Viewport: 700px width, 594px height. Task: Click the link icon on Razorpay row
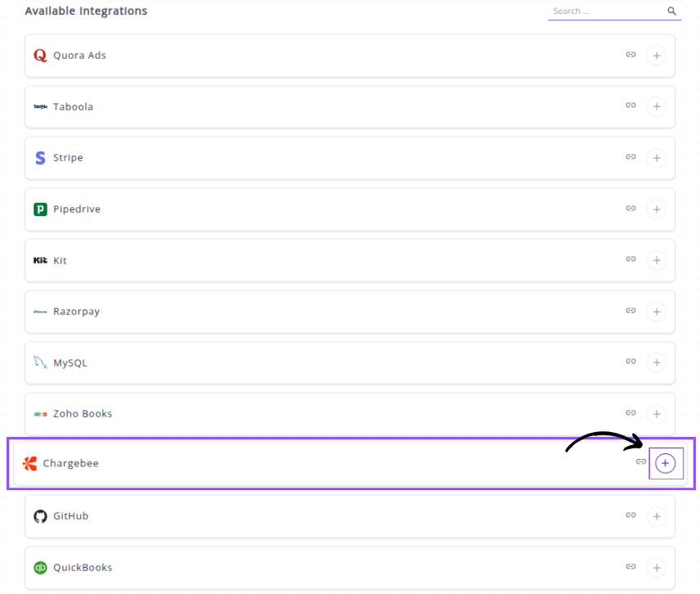click(630, 311)
